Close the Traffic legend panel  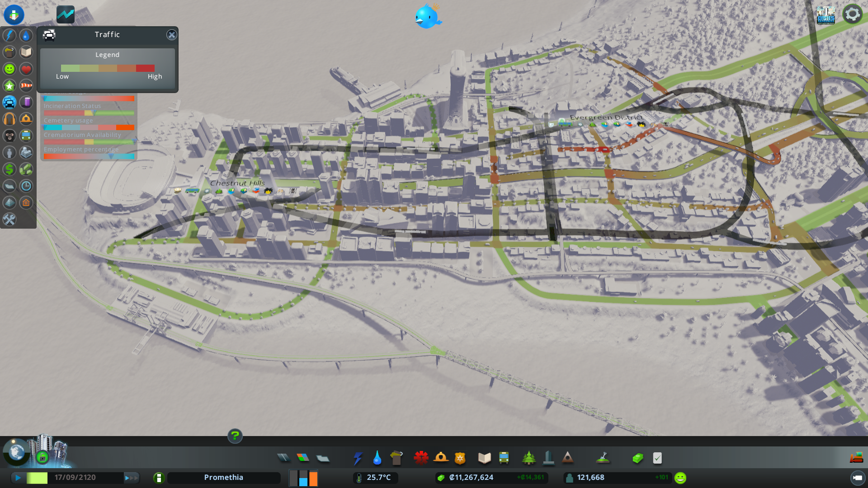(171, 35)
